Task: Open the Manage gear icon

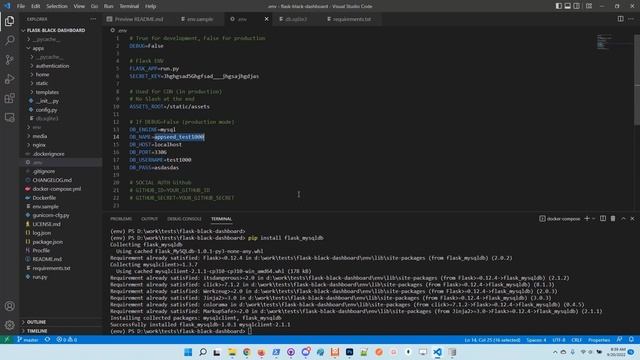Action: click(x=9, y=325)
